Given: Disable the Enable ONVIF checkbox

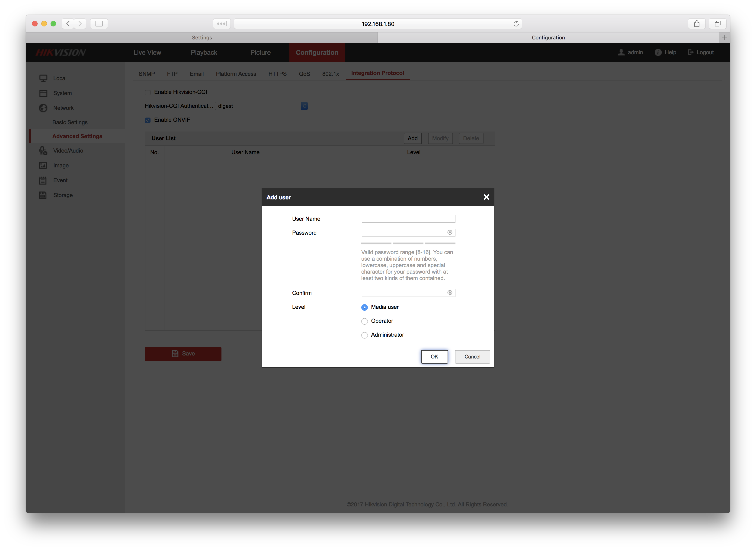Looking at the screenshot, I should [x=148, y=120].
